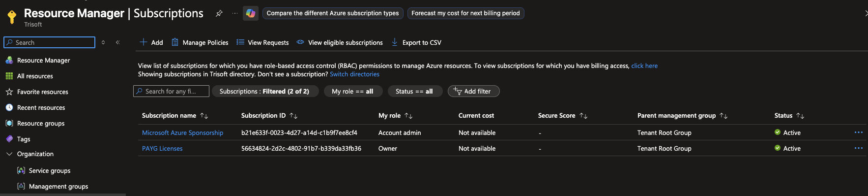Click the Current cost column header
This screenshot has width=868, height=196.
(x=476, y=115)
